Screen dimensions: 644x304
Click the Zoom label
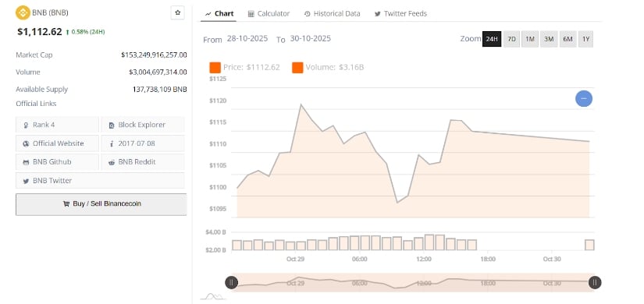pyautogui.click(x=471, y=38)
